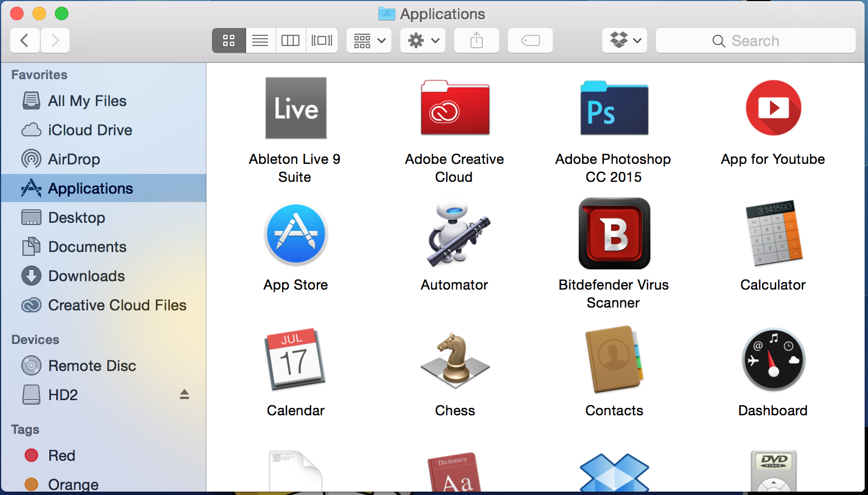Open Ableton Live 9 Suite app icon
868x495 pixels.
[x=296, y=108]
